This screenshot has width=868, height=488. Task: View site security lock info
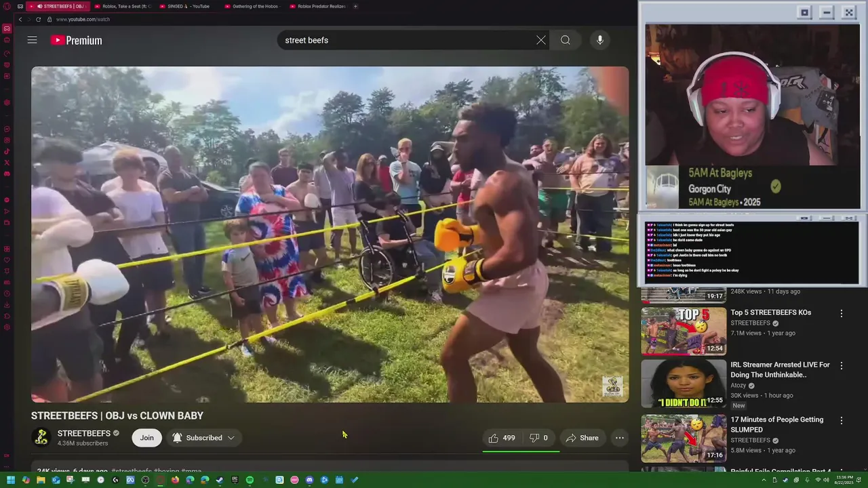point(50,19)
